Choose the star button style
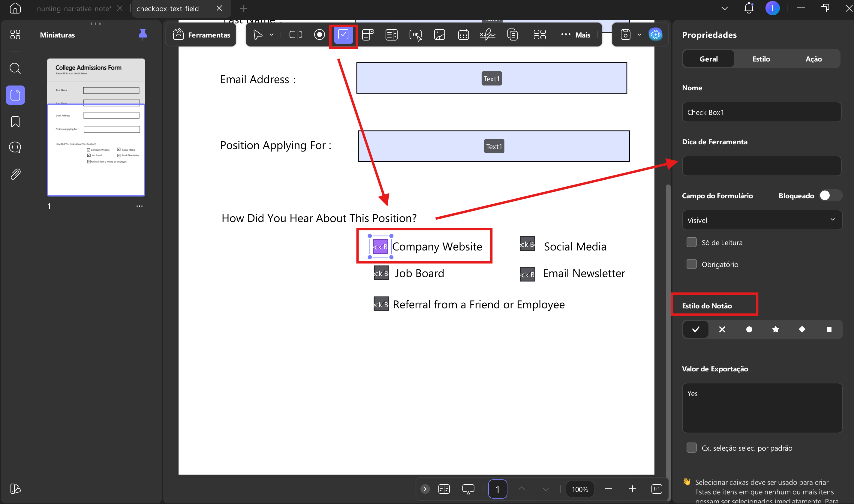This screenshot has width=854, height=504. [775, 329]
